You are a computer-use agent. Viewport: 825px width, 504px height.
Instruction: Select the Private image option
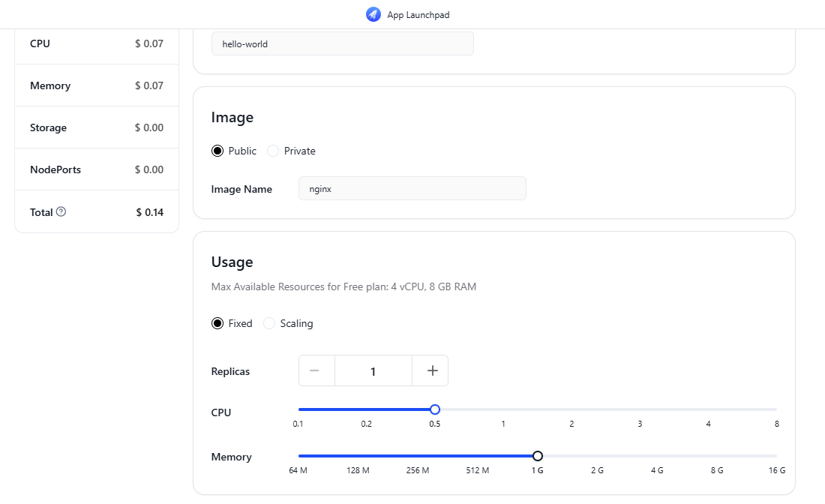[273, 151]
